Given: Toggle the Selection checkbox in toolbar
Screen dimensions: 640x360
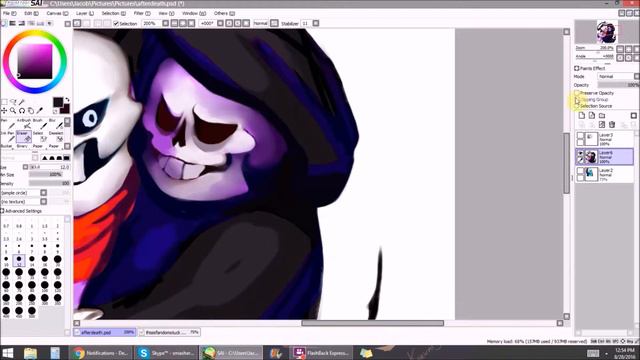Looking at the screenshot, I should pos(116,24).
